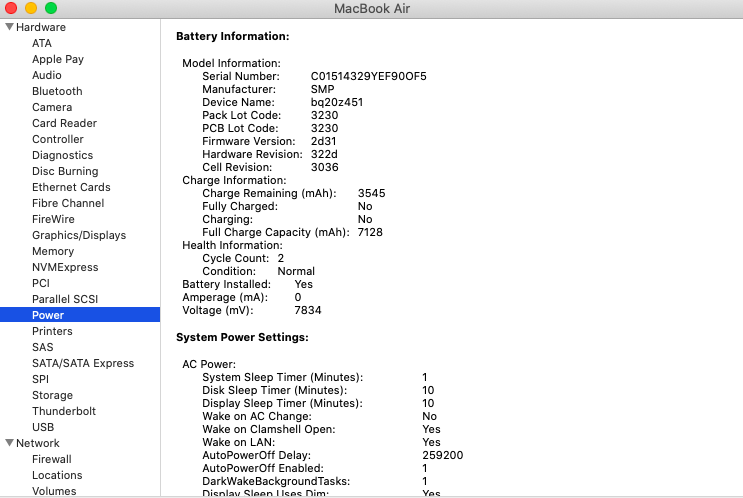Screen dimensions: 743x498
Task: Select Memory in the Hardware list
Action: point(53,251)
